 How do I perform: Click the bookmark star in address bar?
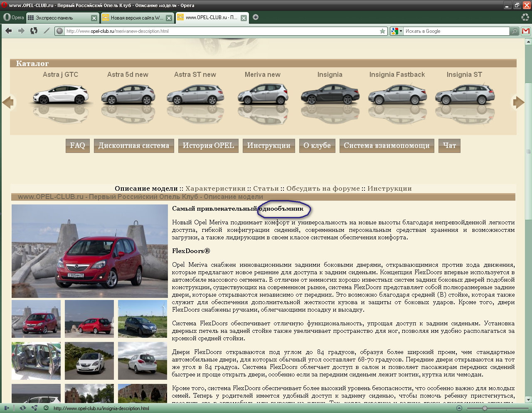tap(382, 31)
